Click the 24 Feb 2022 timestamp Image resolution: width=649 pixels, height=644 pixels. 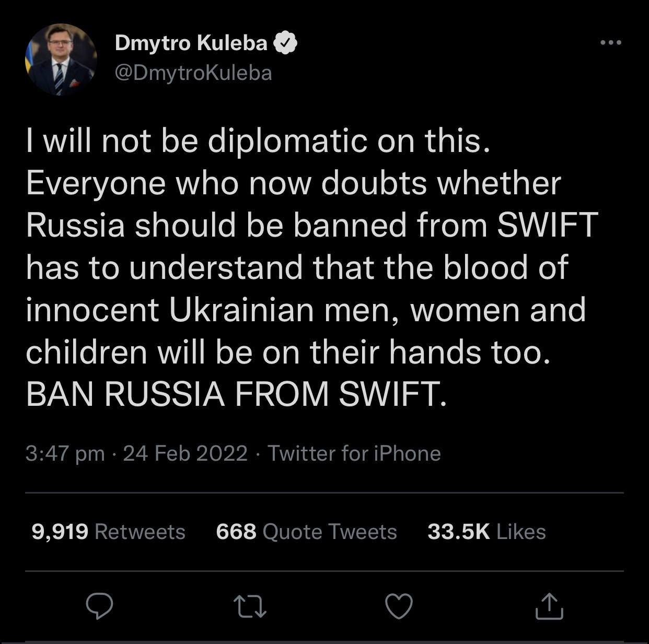(184, 453)
